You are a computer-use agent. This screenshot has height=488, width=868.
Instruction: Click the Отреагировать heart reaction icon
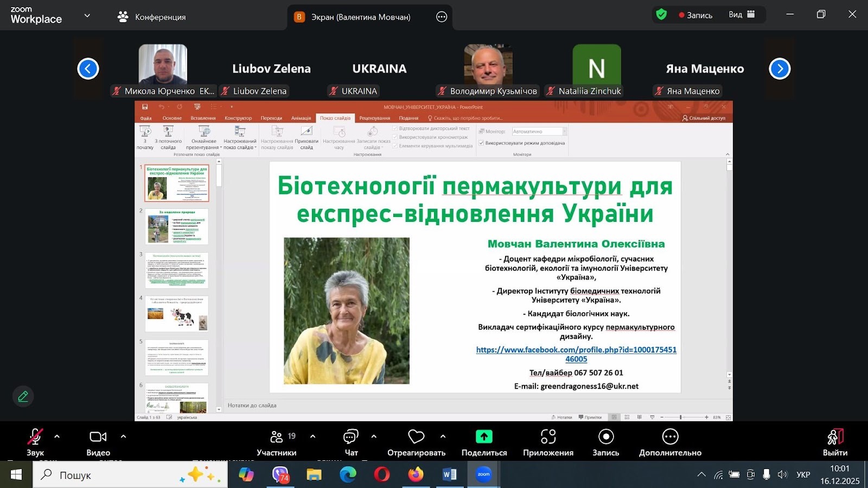click(416, 437)
